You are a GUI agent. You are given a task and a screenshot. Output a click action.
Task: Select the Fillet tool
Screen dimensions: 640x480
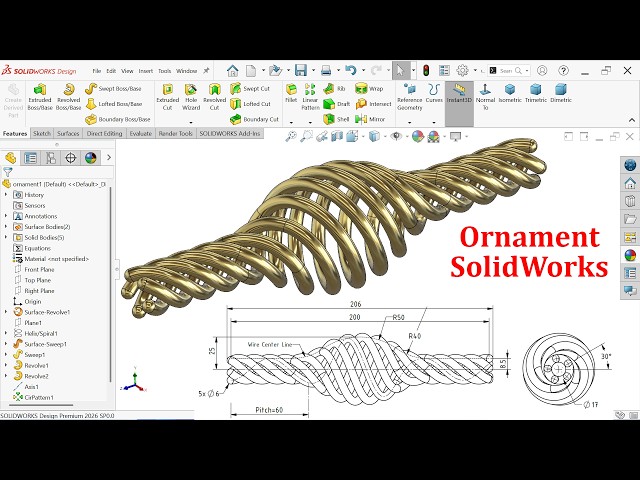click(291, 93)
